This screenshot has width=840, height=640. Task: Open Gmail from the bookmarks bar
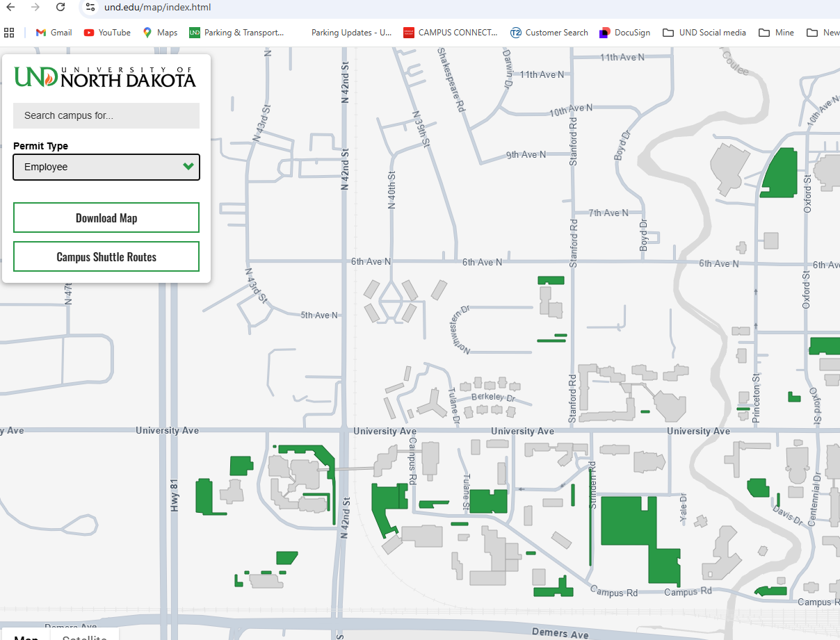coord(54,32)
